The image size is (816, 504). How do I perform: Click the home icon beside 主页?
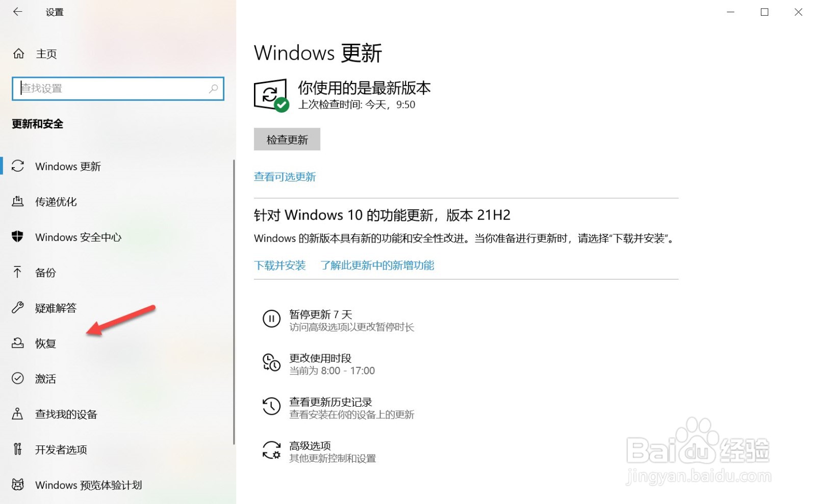point(19,54)
